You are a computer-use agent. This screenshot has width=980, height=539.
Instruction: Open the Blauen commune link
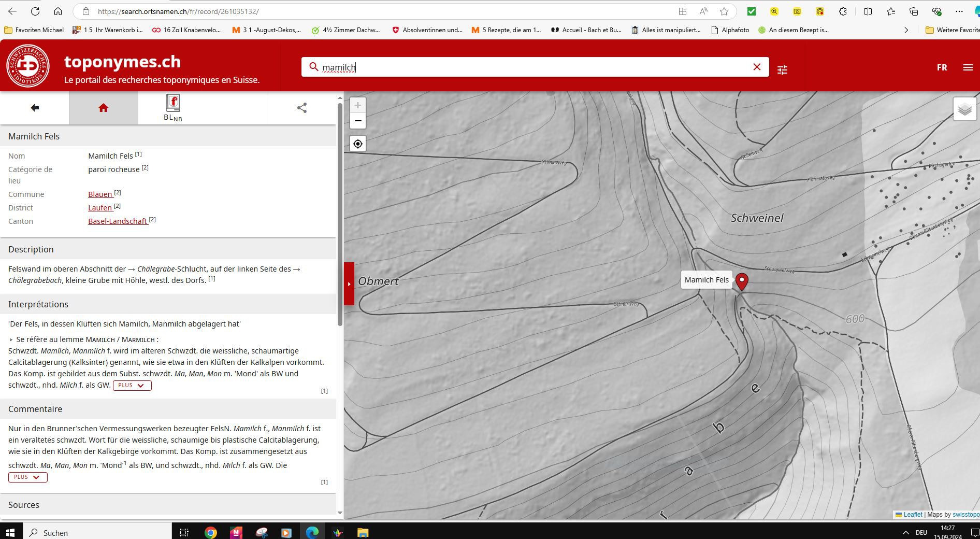pos(100,194)
